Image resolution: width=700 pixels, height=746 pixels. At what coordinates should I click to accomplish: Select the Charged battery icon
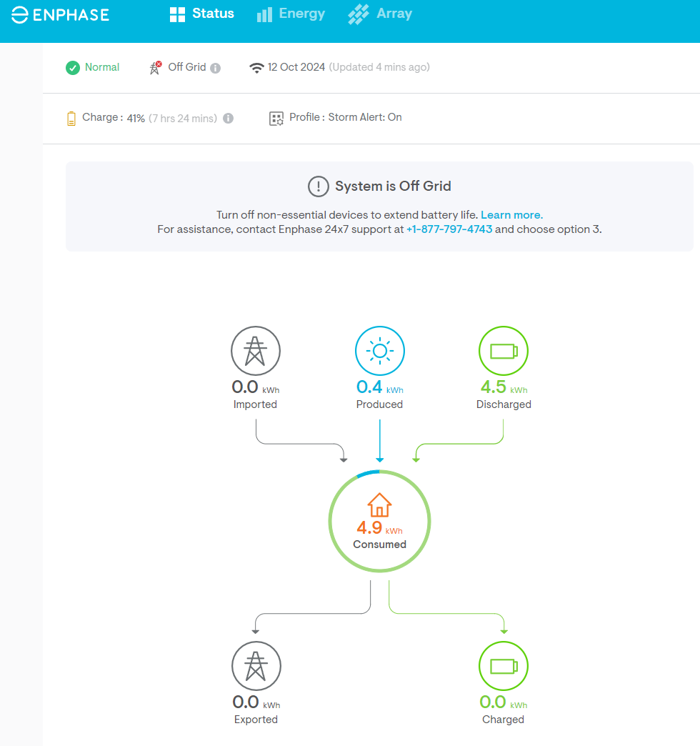coord(503,666)
